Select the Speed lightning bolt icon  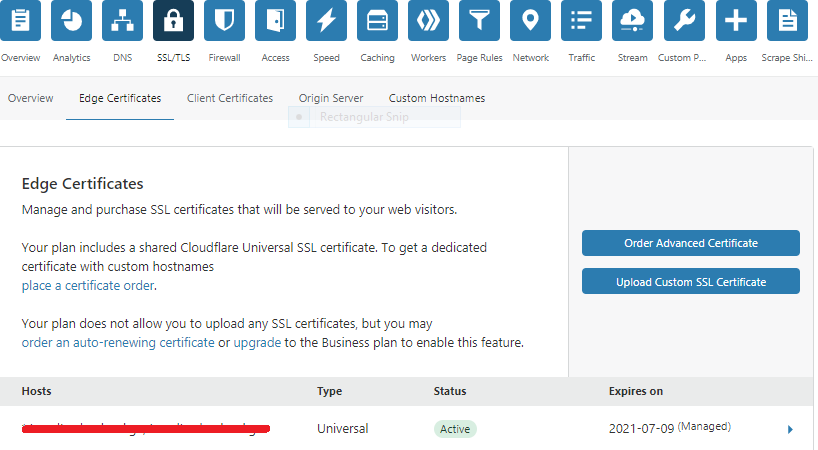point(326,20)
